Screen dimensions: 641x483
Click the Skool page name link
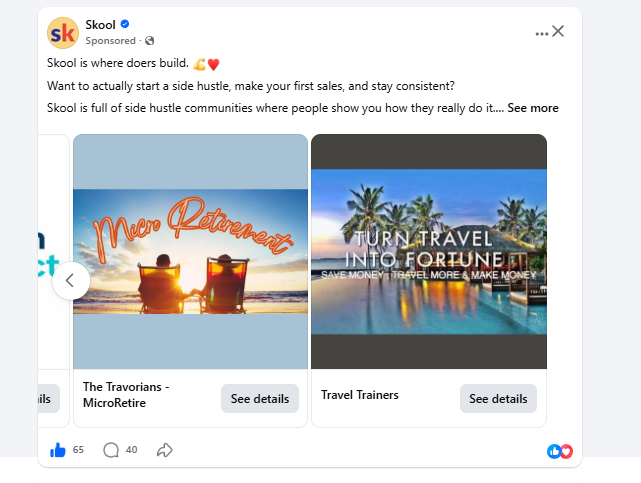tap(101, 25)
